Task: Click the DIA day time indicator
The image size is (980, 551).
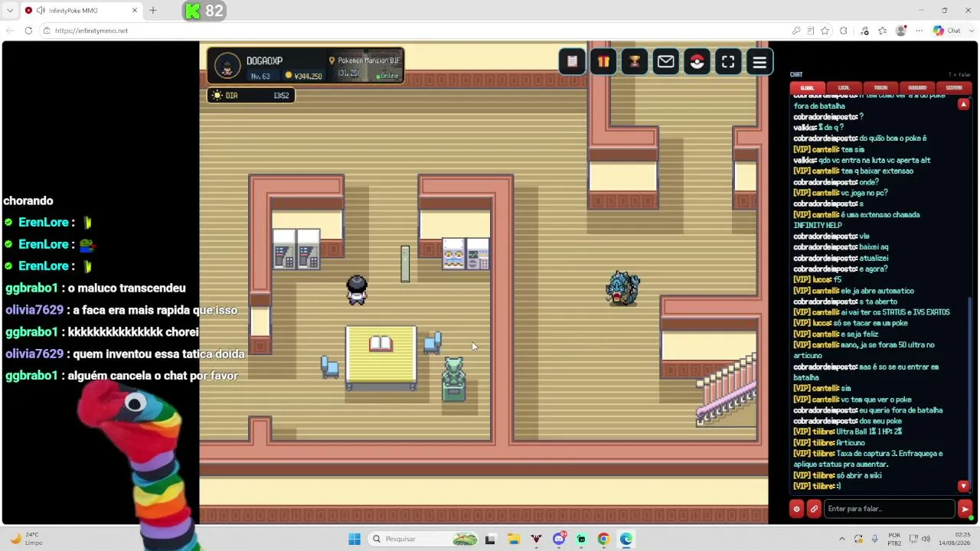Action: 250,96
